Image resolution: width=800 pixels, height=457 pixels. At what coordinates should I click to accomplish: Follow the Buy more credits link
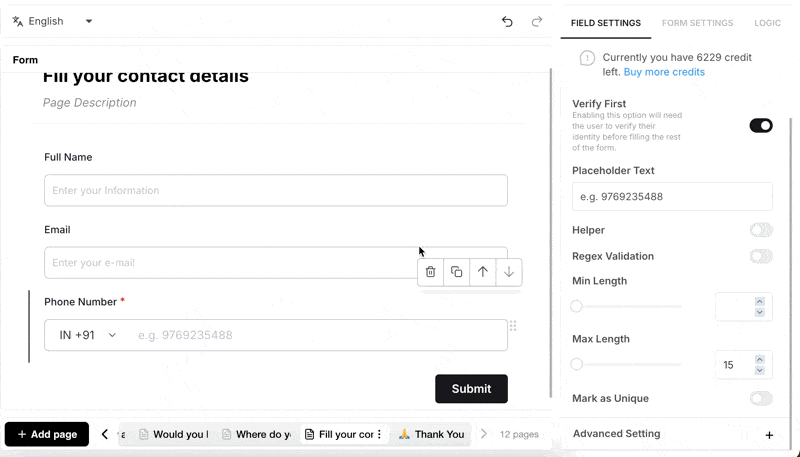(x=664, y=72)
